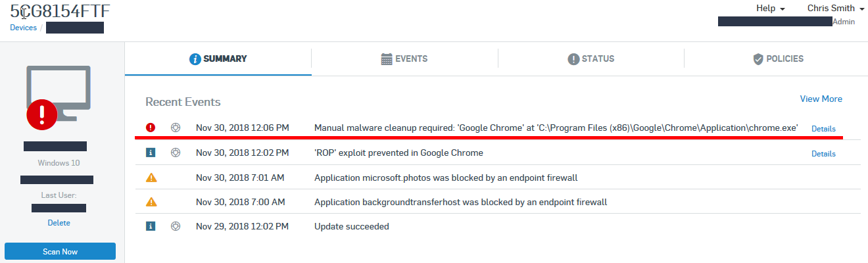Open View More recent events
Screen dimensions: 868x263
[x=821, y=99]
